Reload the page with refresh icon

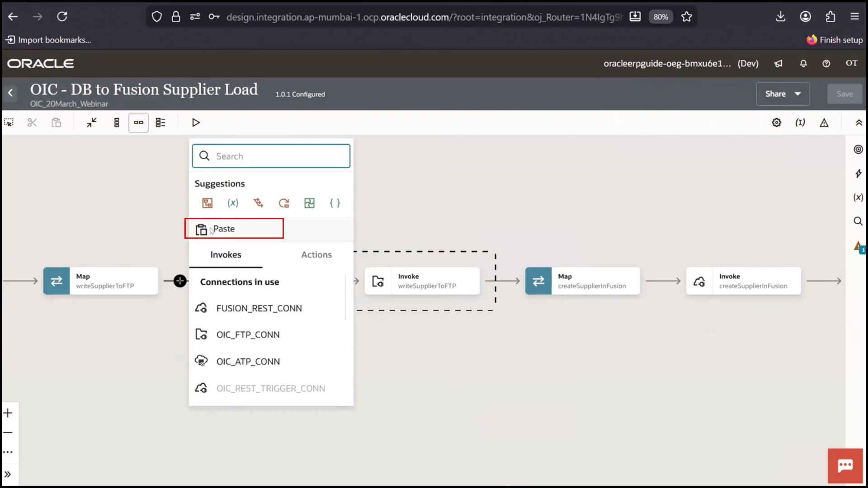62,17
